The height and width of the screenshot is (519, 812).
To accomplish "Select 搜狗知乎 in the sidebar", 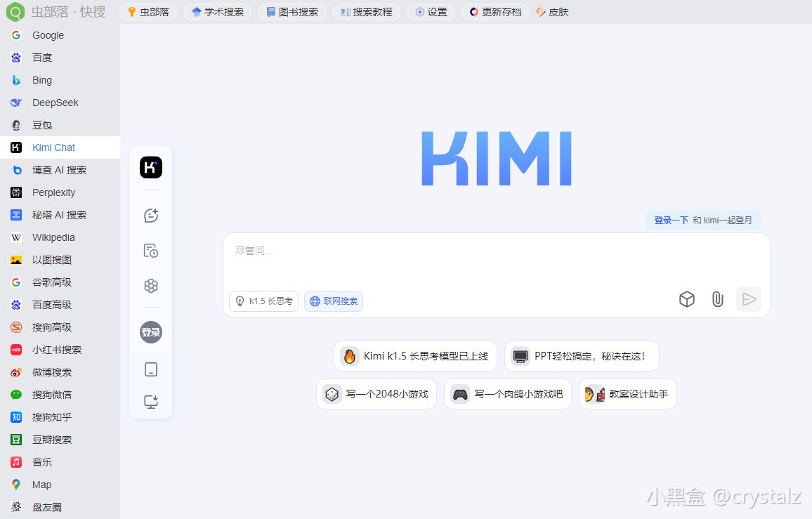I will (x=60, y=417).
